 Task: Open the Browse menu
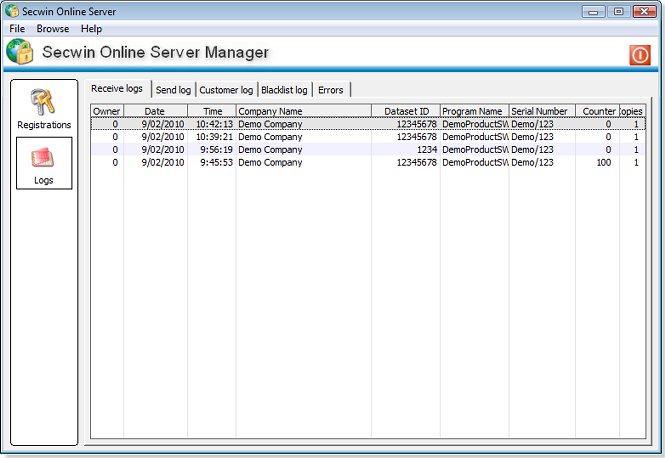pyautogui.click(x=53, y=29)
